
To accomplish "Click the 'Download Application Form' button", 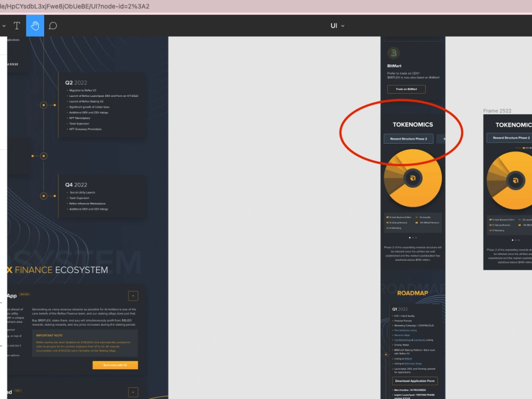I will (414, 381).
